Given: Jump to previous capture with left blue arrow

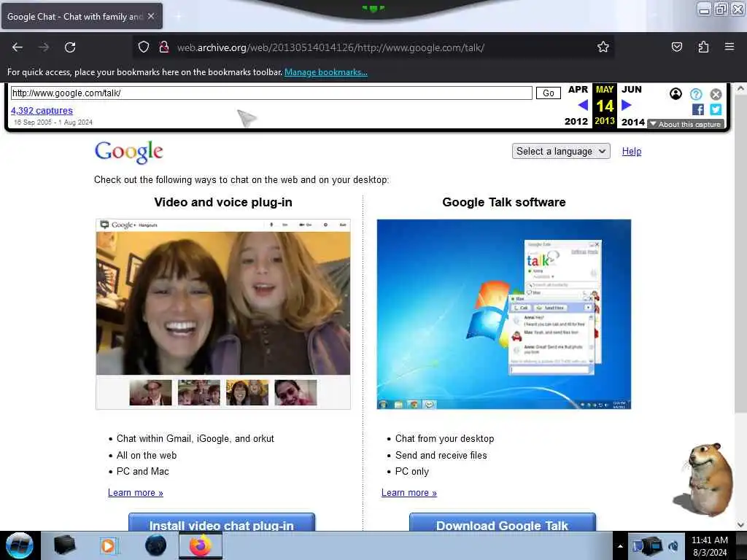Looking at the screenshot, I should click(x=583, y=105).
